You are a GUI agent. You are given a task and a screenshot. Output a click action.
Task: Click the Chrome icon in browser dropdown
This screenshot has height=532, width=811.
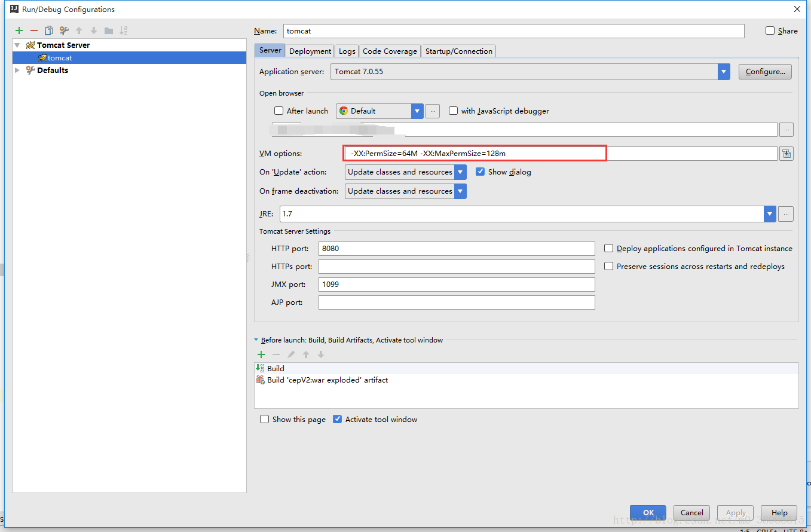[x=344, y=111]
